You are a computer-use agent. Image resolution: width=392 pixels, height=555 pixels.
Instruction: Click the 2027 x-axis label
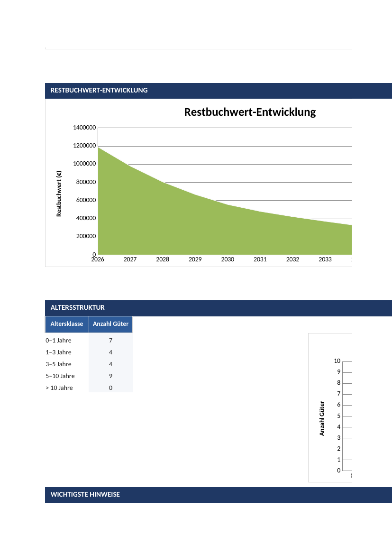[130, 259]
